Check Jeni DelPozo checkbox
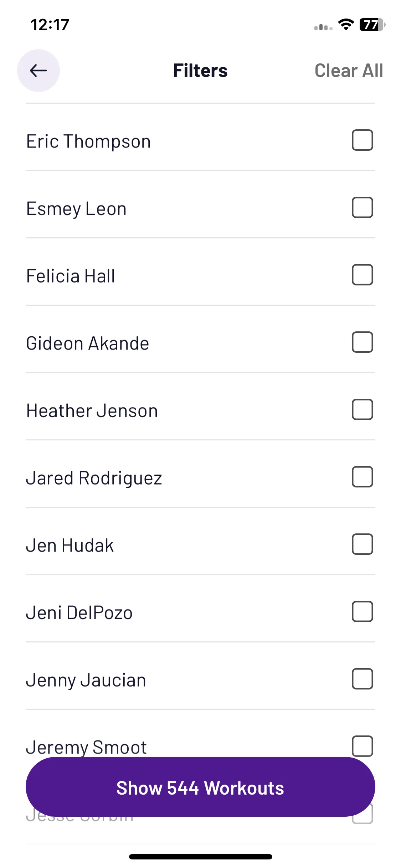The width and height of the screenshot is (401, 868). (x=362, y=611)
